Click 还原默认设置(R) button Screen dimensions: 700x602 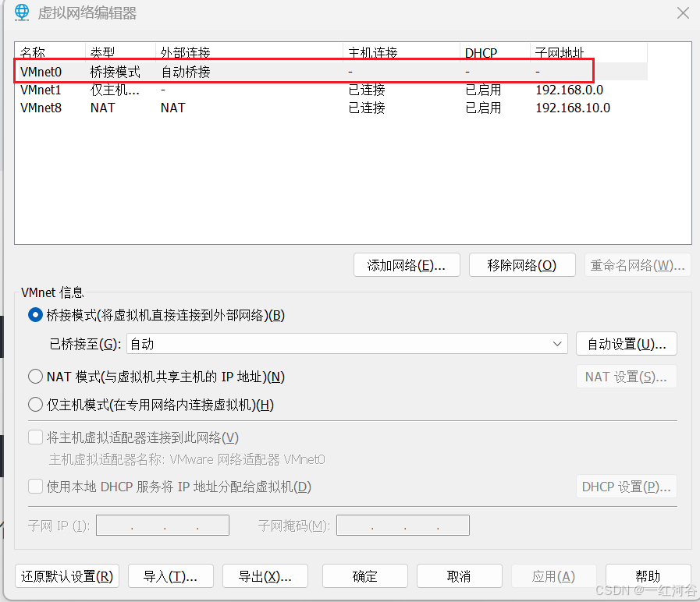pyautogui.click(x=67, y=576)
